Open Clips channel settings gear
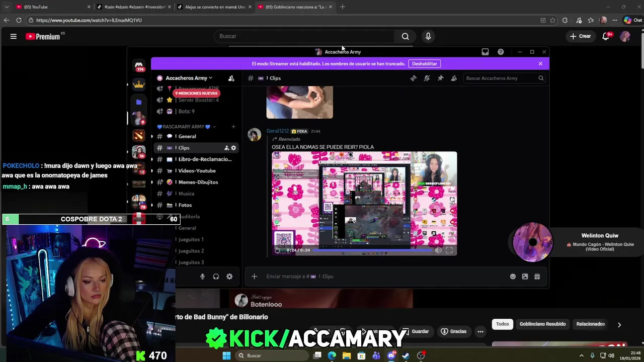The height and width of the screenshot is (362, 644). 233,148
